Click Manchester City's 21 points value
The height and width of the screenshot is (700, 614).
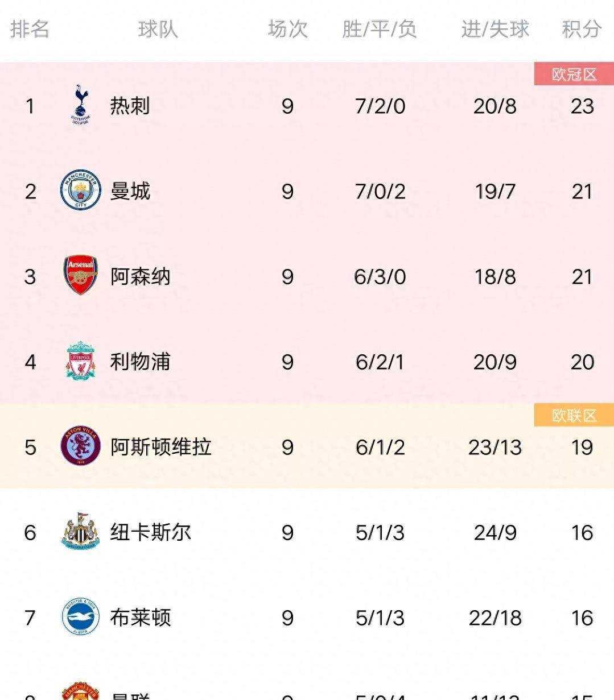pos(582,192)
